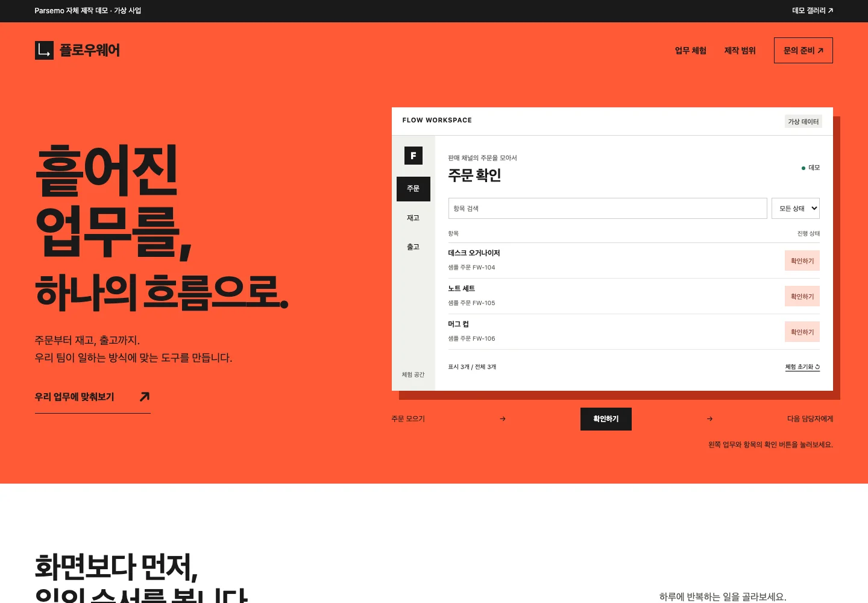
Task: Click 확인하기 for 데스크 오거나이저
Action: click(802, 260)
